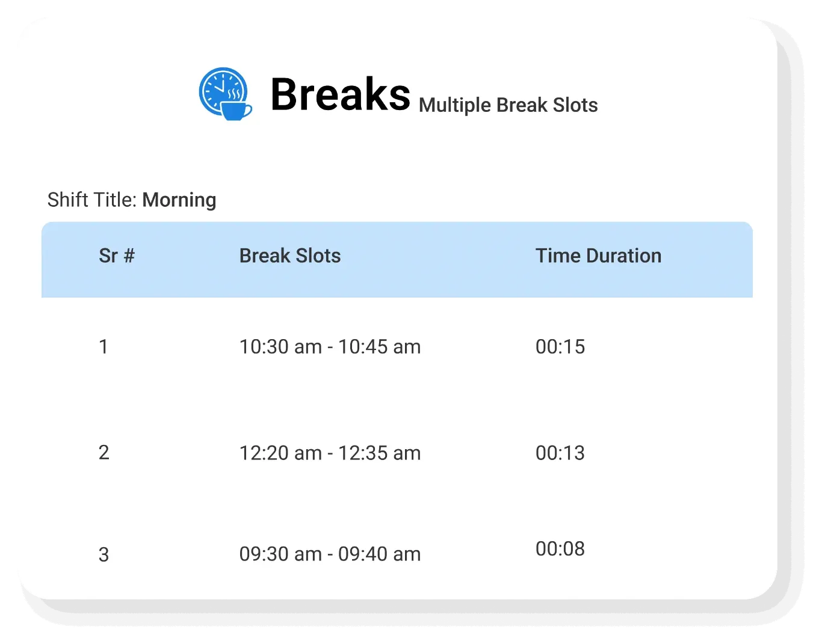Viewport: 822px width, 644px height.
Task: Select the Morning shift name
Action: (179, 200)
